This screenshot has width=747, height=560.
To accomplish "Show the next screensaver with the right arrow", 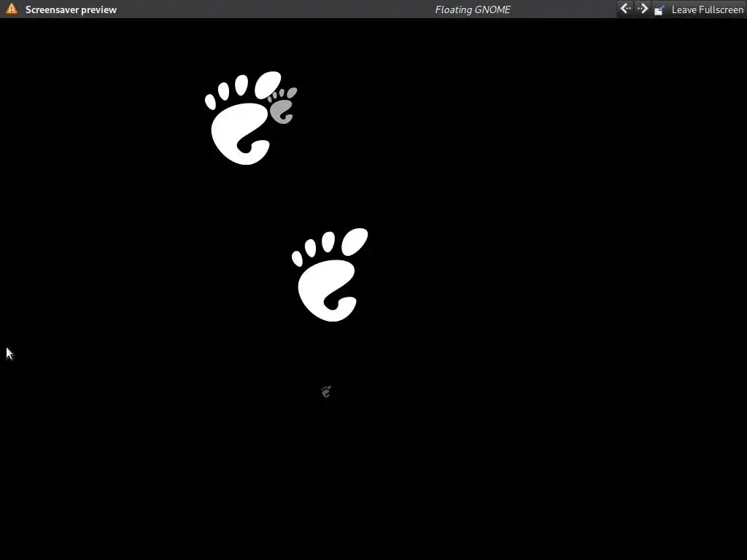I will point(642,9).
